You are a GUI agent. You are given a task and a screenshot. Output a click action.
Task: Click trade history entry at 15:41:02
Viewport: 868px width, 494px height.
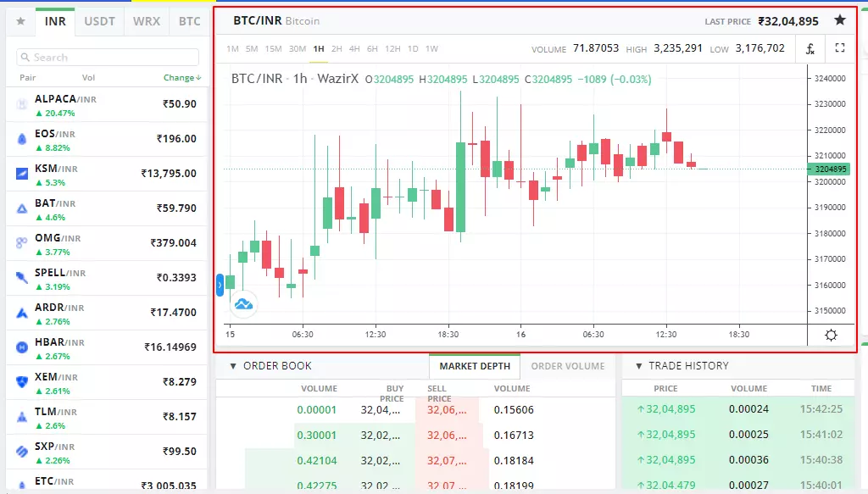point(739,435)
